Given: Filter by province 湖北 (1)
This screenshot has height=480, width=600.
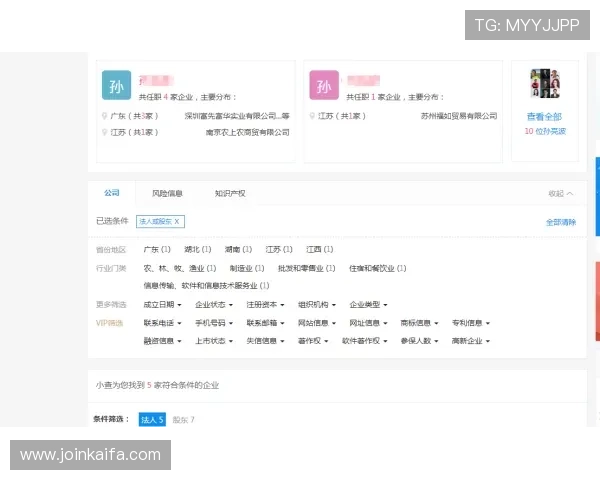Looking at the screenshot, I should tap(197, 250).
